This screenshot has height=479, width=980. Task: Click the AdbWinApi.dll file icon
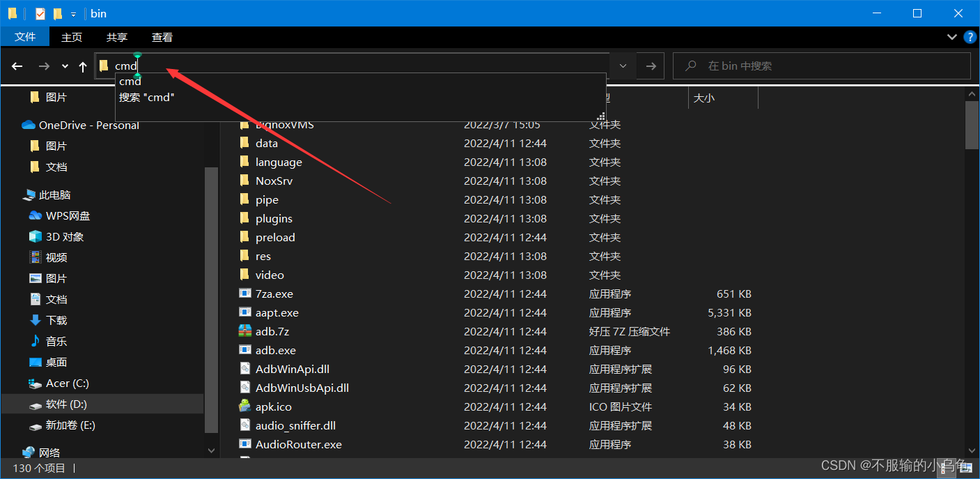point(244,369)
